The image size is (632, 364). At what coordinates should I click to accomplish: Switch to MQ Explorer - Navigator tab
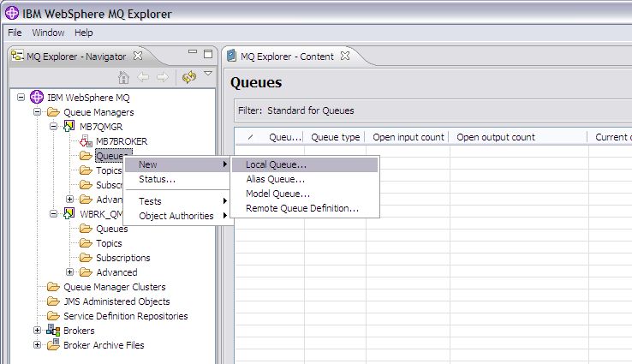76,57
